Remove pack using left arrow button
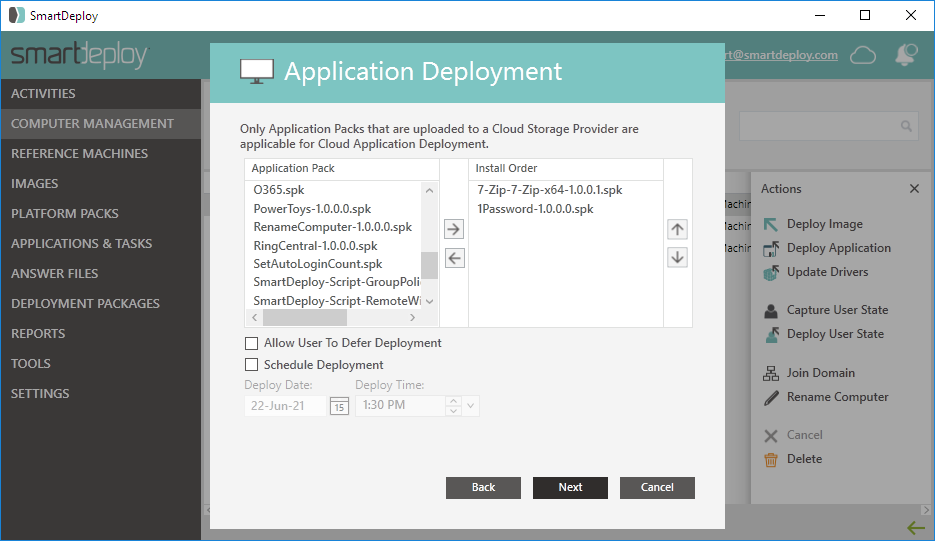This screenshot has width=935, height=541. 454,258
